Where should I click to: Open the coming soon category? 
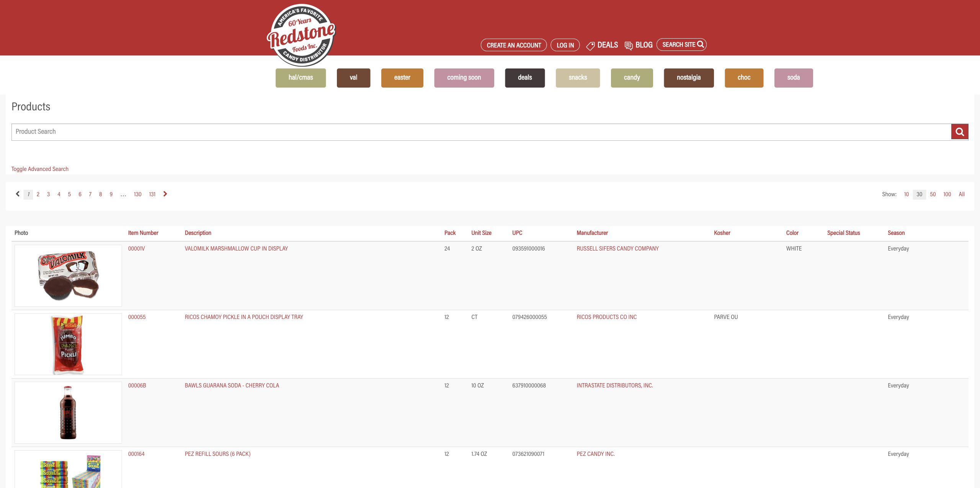pyautogui.click(x=464, y=78)
